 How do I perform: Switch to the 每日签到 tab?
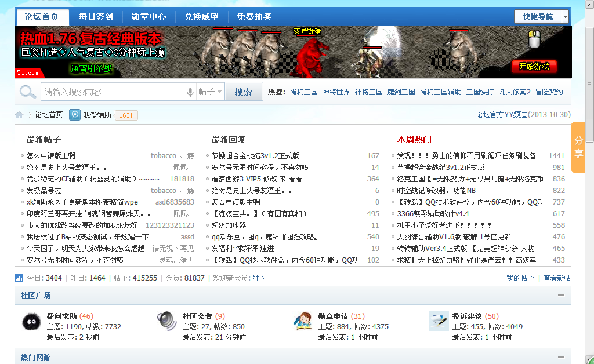tap(96, 17)
